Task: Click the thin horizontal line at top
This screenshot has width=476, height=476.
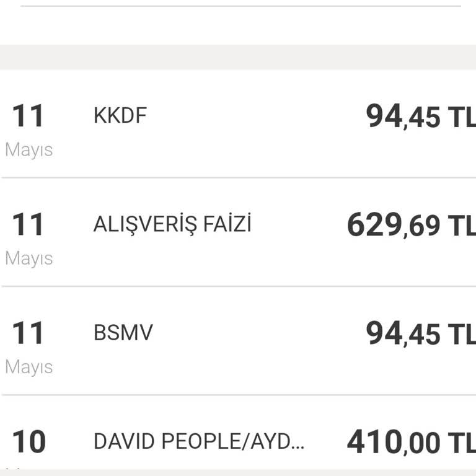Action: tap(240, 6)
